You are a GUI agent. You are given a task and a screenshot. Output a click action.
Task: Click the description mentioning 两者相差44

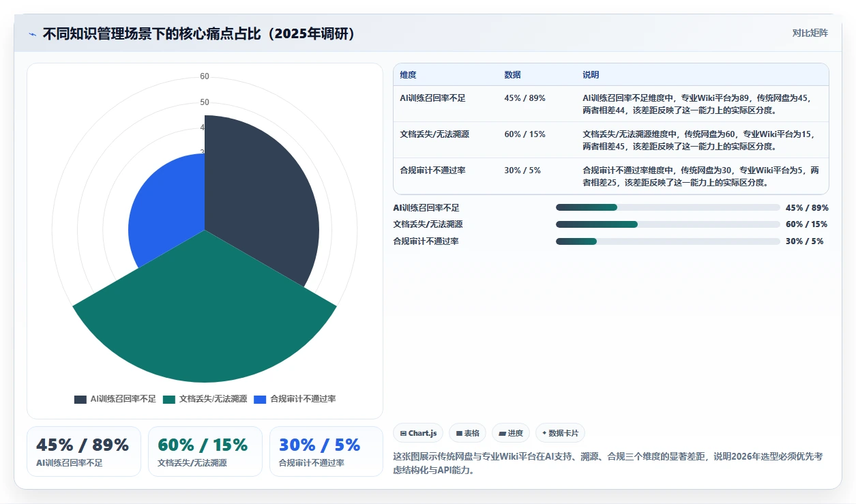tap(696, 104)
